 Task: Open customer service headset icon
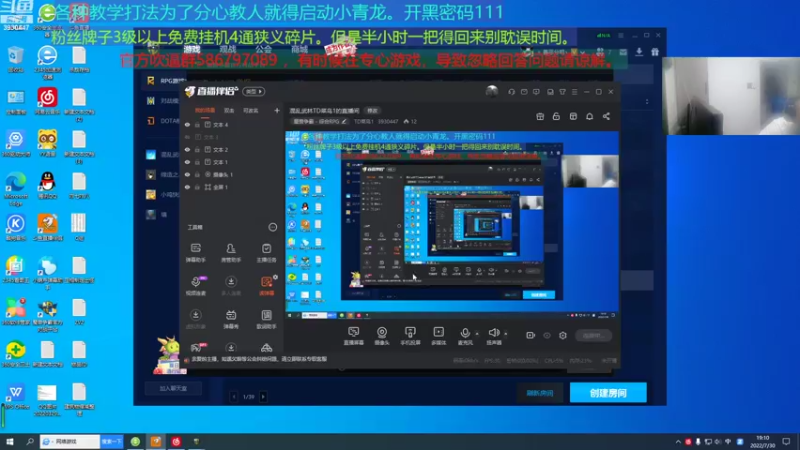[x=511, y=92]
